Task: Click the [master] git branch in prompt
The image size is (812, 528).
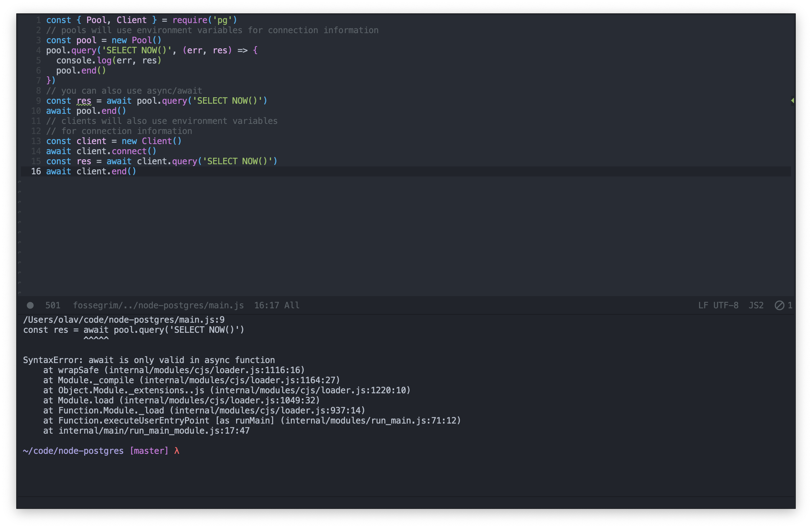Action: 149,451
